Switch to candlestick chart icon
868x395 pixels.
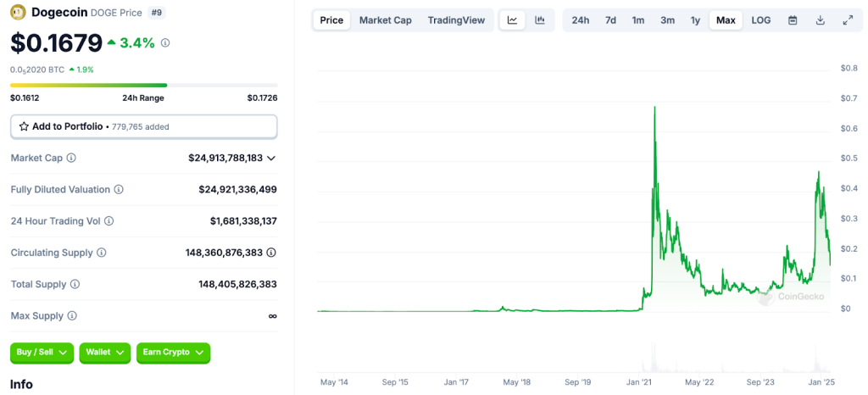[540, 20]
